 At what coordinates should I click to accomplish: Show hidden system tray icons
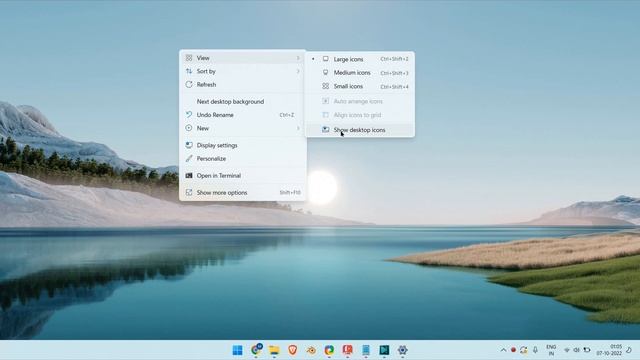(503, 350)
